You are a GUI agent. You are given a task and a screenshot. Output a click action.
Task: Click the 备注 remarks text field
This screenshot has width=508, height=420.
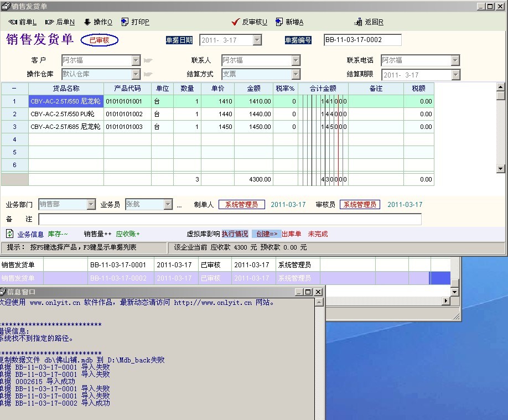pos(230,220)
